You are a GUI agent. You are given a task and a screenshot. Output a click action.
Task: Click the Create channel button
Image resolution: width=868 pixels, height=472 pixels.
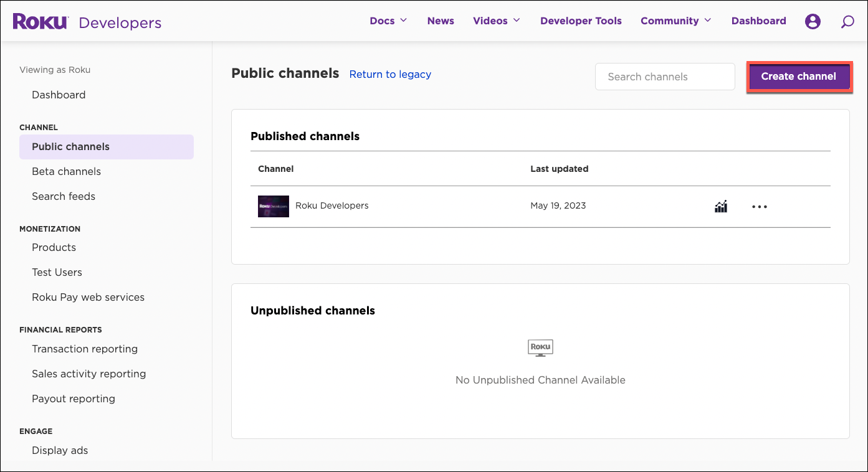pos(799,76)
